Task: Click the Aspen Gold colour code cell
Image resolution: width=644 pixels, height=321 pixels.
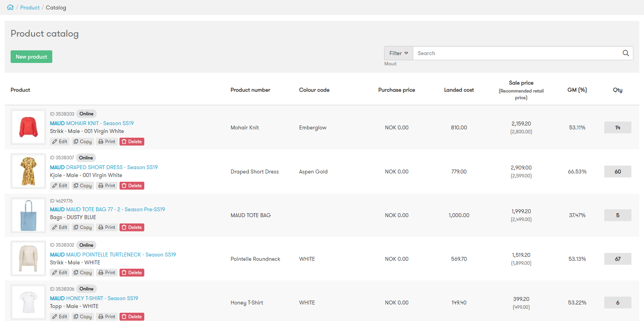Action: [x=313, y=172]
